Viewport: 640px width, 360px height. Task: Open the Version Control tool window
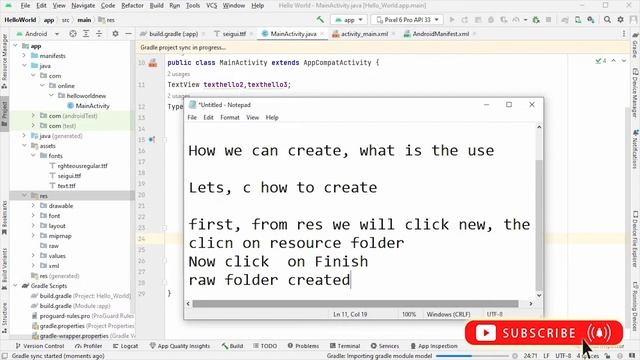(40, 346)
